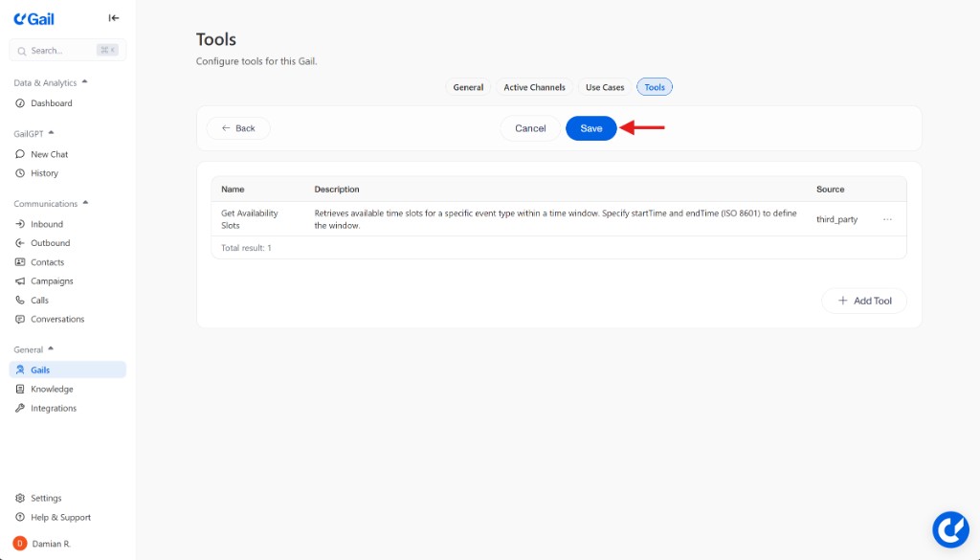
Task: Collapse the General sidebar section
Action: click(51, 349)
